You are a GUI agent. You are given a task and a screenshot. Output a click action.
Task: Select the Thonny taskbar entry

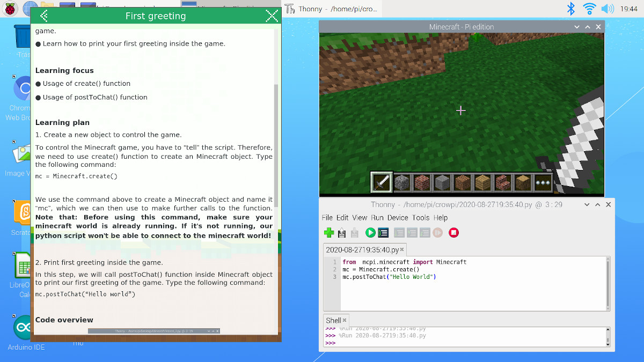pos(331,9)
